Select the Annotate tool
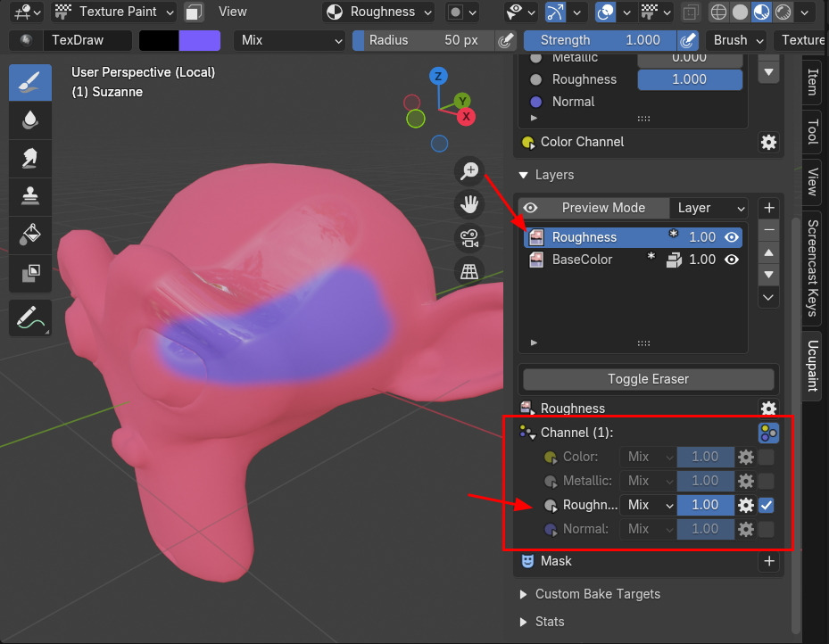The image size is (829, 644). click(x=30, y=318)
